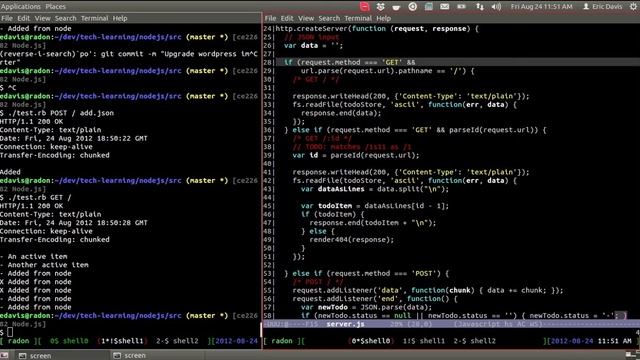Open the system gear session menu

[x=634, y=7]
